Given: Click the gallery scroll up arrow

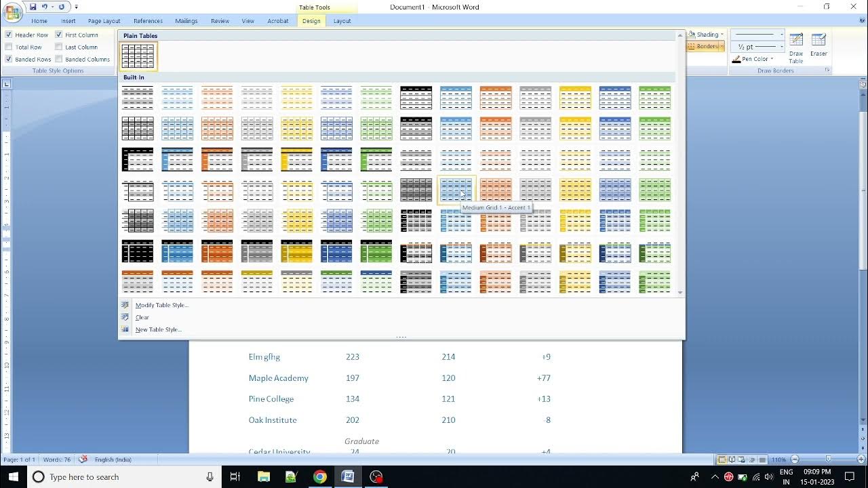Looking at the screenshot, I should [680, 35].
